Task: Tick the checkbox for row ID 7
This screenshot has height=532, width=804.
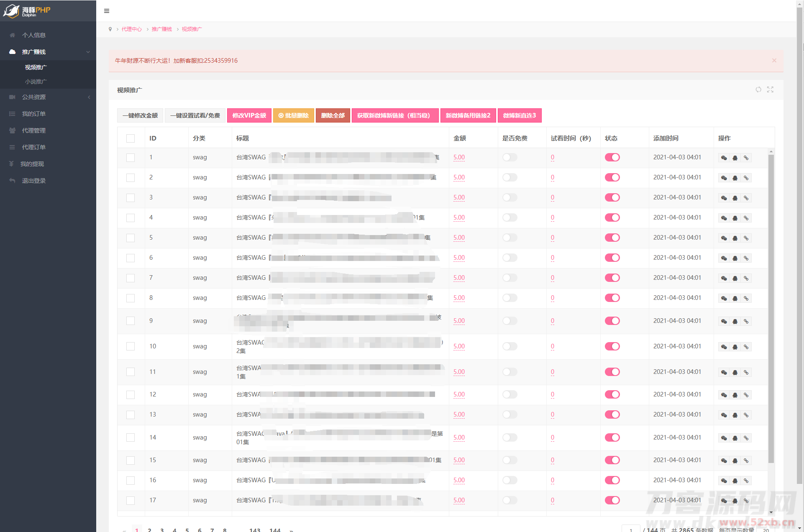Action: [131, 278]
